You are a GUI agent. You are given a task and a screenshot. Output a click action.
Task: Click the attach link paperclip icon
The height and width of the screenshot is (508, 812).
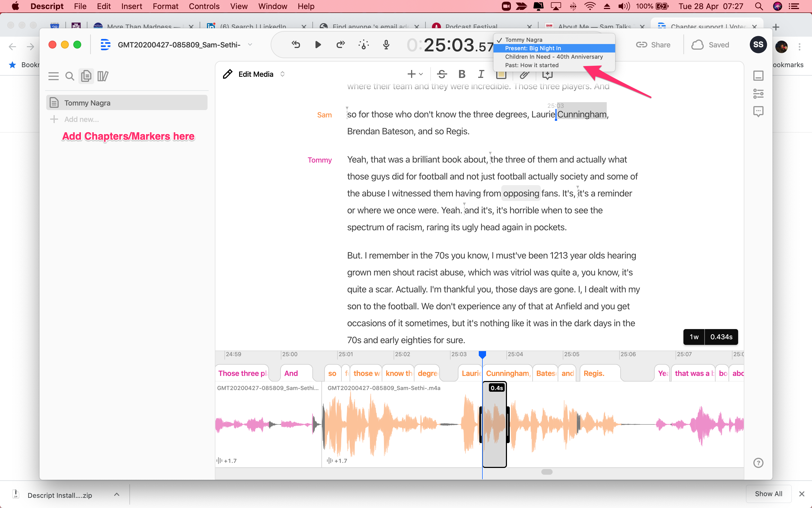[x=524, y=75]
